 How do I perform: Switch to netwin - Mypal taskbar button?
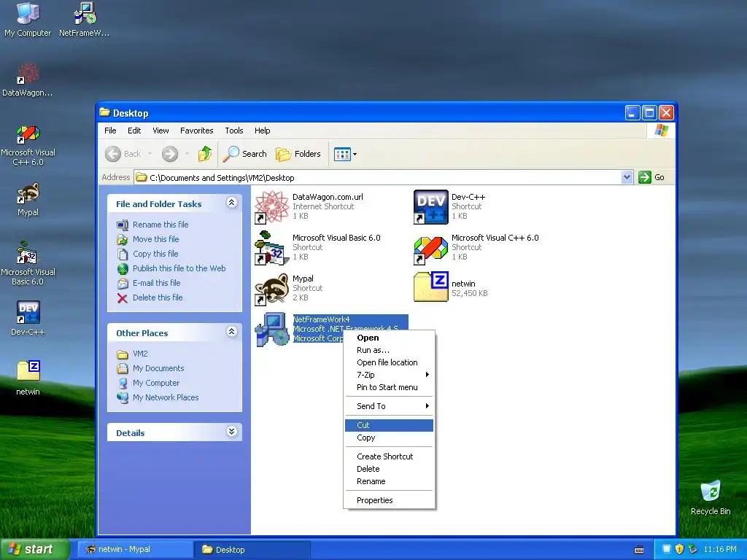[x=135, y=550]
